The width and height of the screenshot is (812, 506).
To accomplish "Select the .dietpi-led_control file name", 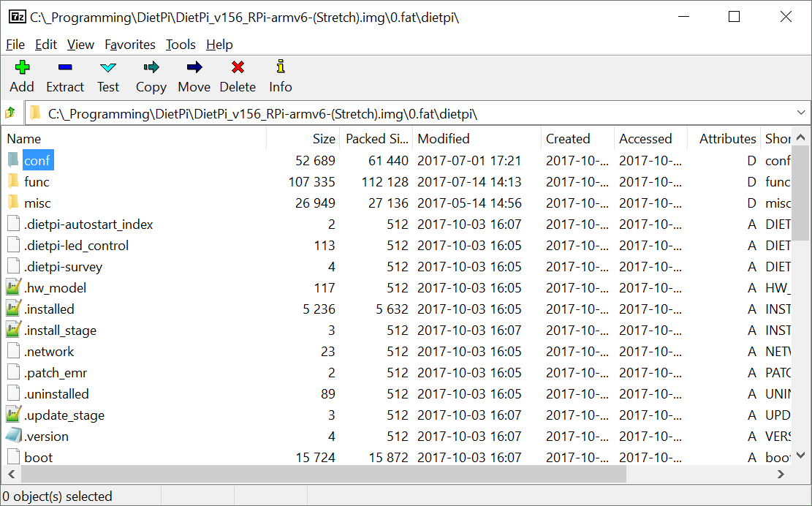I will 76,246.
